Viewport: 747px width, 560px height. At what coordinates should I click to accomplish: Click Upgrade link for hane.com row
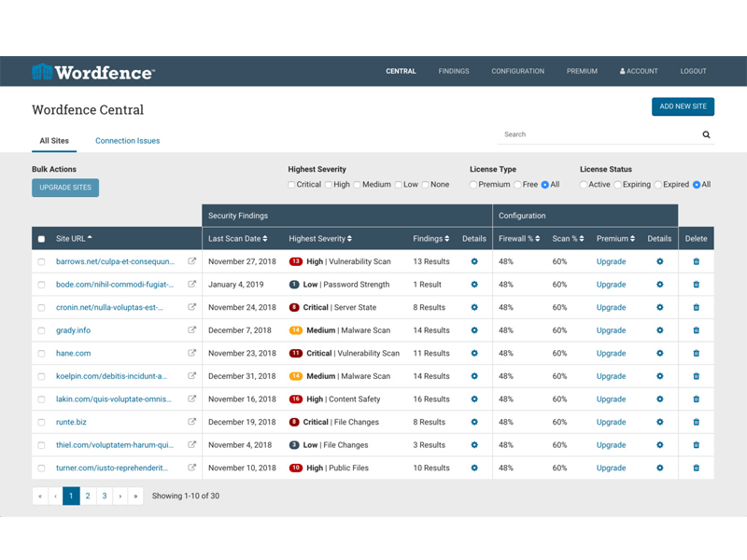[x=612, y=354]
